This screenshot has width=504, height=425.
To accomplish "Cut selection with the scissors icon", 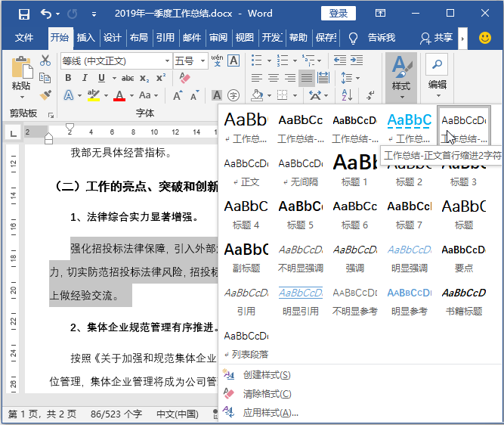I will pos(45,60).
